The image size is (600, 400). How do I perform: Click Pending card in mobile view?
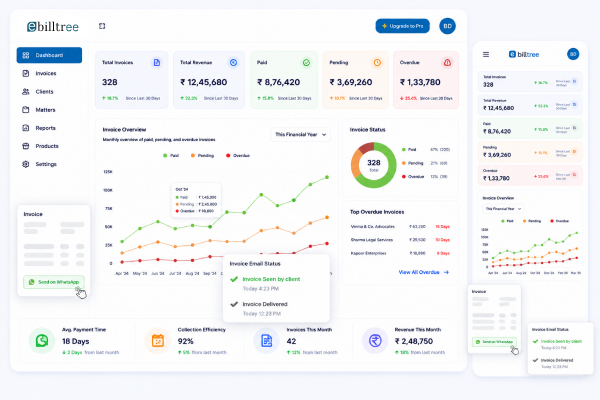click(x=530, y=152)
